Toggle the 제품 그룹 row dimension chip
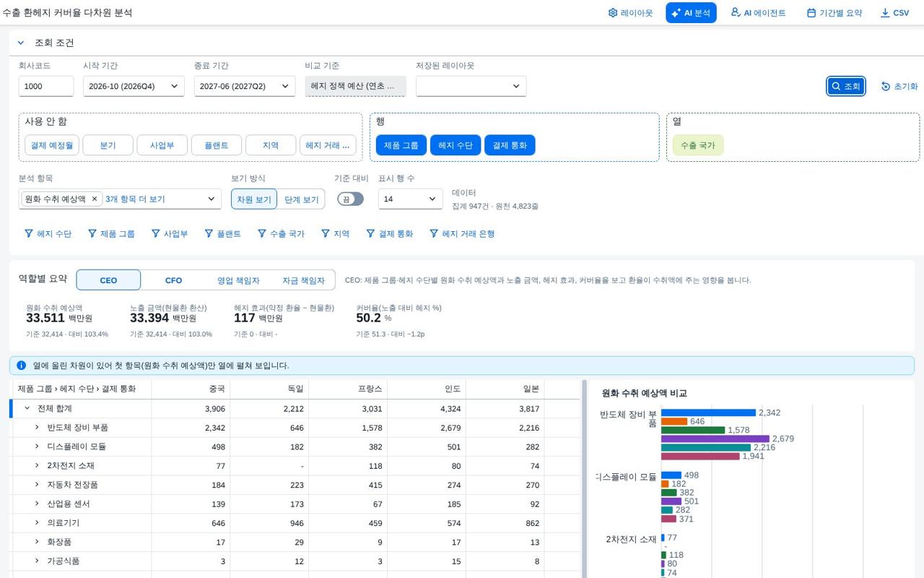 click(x=401, y=145)
